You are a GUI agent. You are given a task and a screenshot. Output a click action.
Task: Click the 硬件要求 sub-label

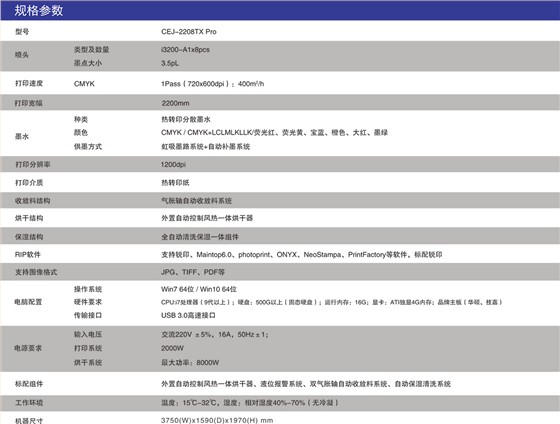click(88, 302)
